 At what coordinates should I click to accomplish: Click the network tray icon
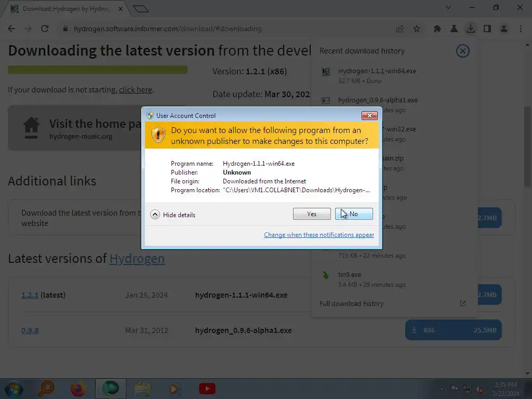point(467,389)
